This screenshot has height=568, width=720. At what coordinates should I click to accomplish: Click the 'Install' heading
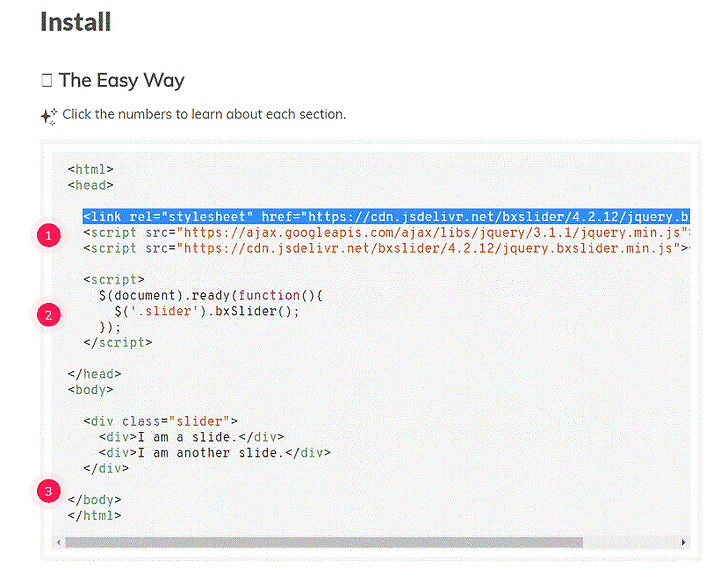click(x=76, y=22)
